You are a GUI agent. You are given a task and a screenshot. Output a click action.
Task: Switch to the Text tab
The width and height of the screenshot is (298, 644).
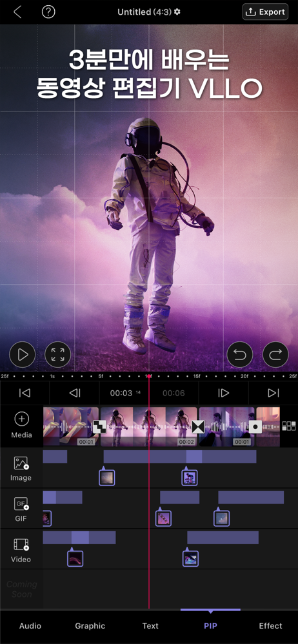pos(150,626)
